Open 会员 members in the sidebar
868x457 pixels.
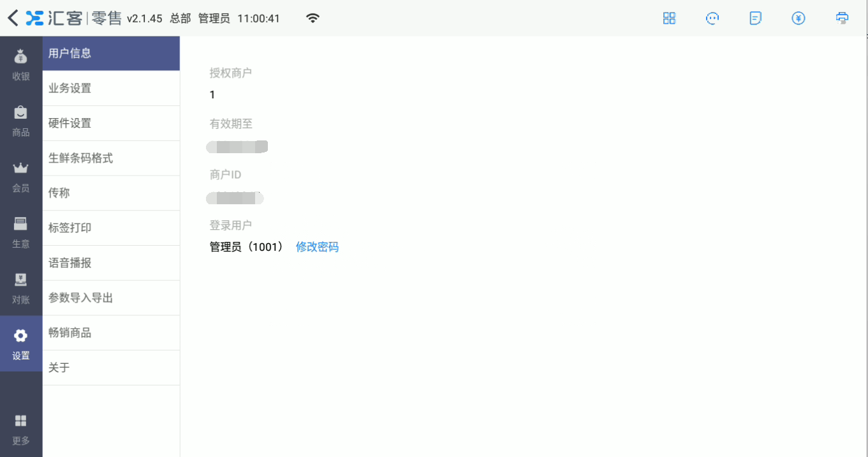pyautogui.click(x=21, y=177)
